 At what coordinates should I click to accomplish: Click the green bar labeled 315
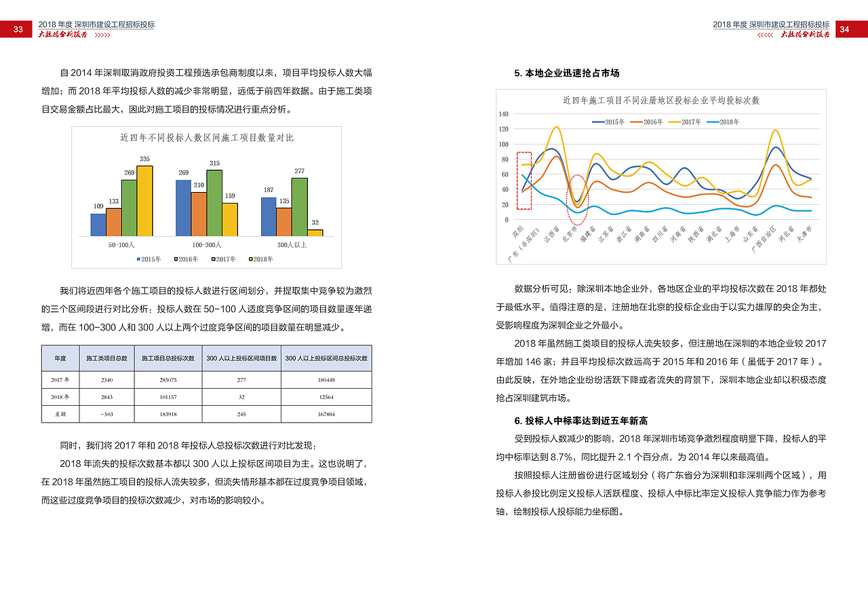(x=214, y=203)
